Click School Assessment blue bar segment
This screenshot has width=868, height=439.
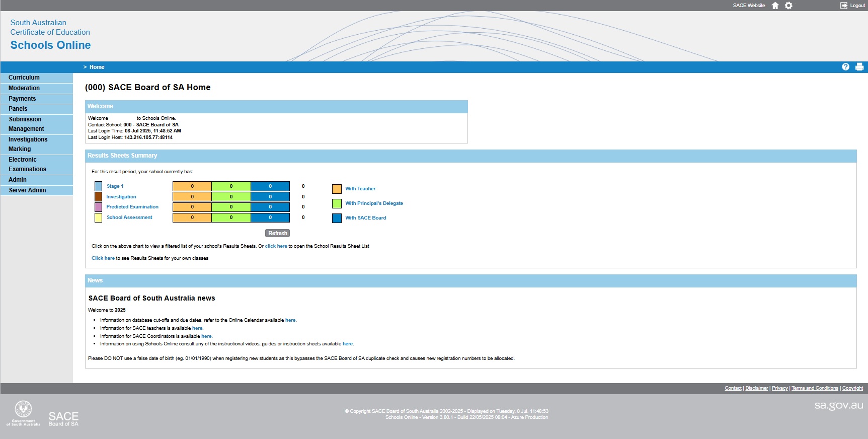click(270, 217)
